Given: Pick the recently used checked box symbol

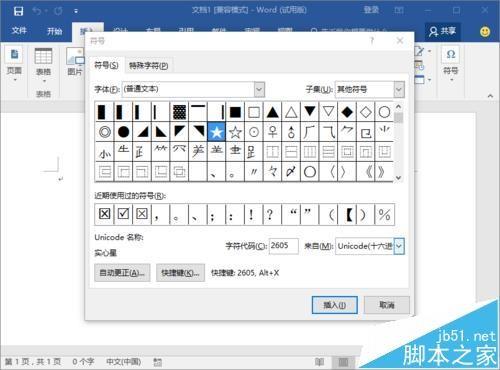Looking at the screenshot, I should point(123,214).
